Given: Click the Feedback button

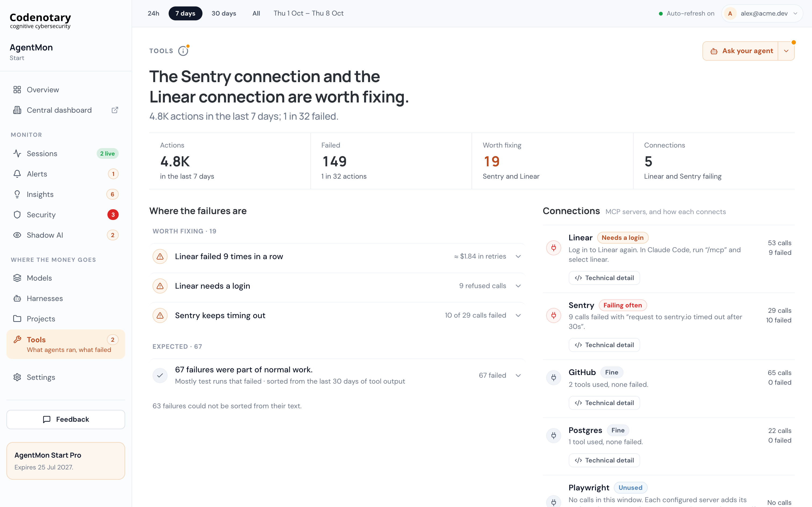Looking at the screenshot, I should click(66, 420).
